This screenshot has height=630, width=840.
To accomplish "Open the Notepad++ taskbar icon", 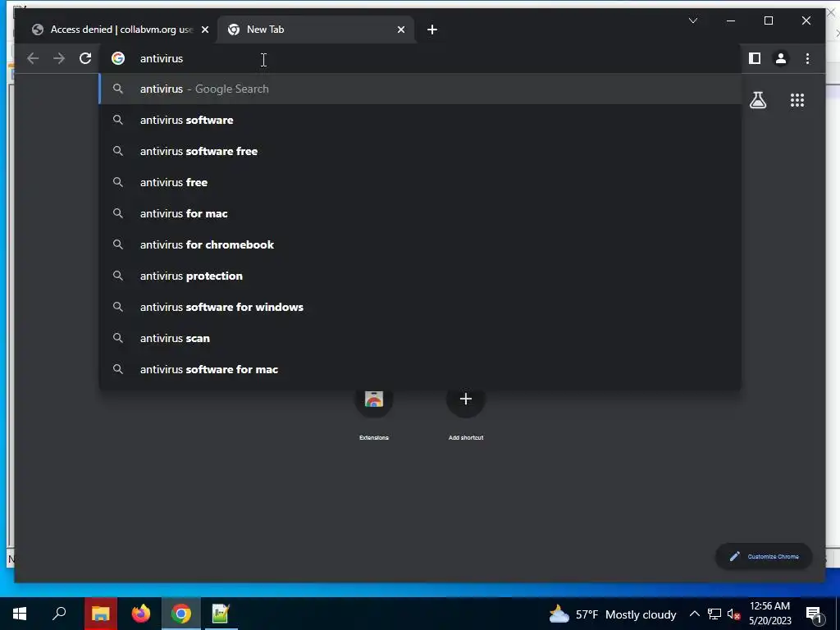I will coord(221,614).
